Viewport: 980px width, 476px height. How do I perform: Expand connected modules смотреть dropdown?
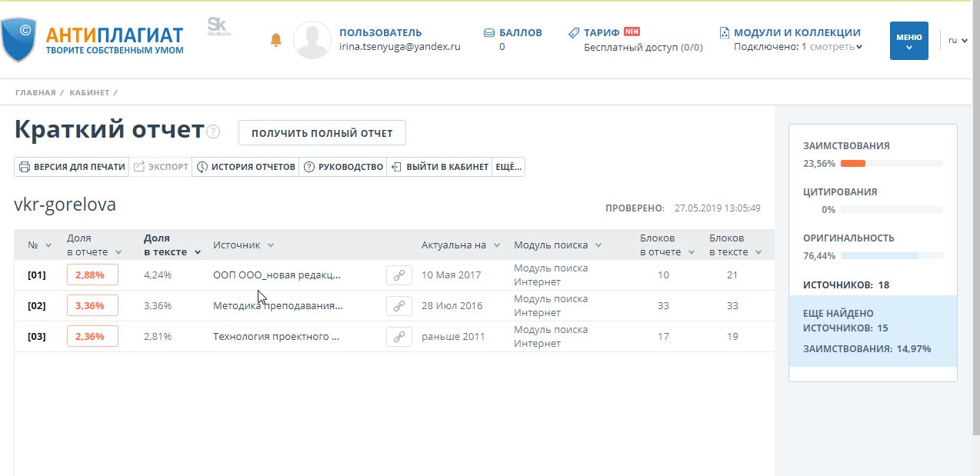click(836, 47)
